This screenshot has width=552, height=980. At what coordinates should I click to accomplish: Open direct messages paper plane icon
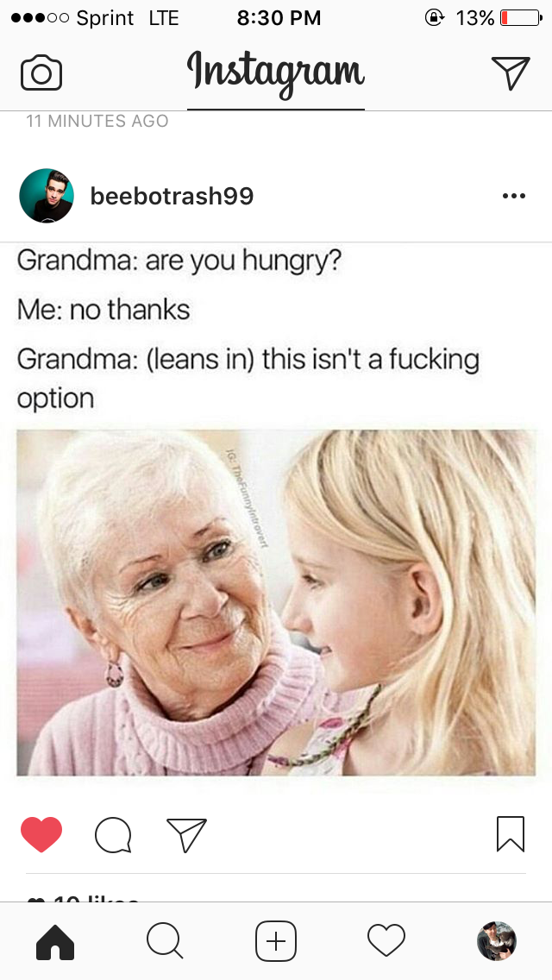pos(510,73)
